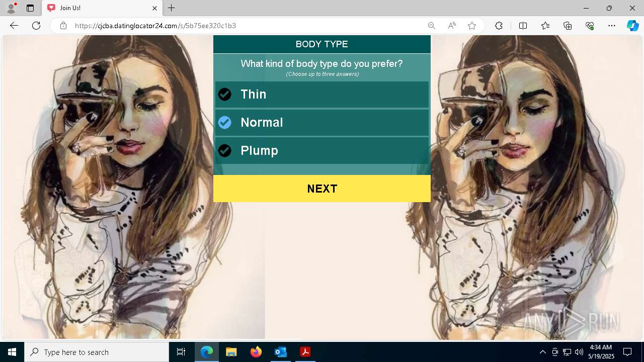The width and height of the screenshot is (644, 362).
Task: Open the Copilot sidebar
Action: pyautogui.click(x=632, y=26)
